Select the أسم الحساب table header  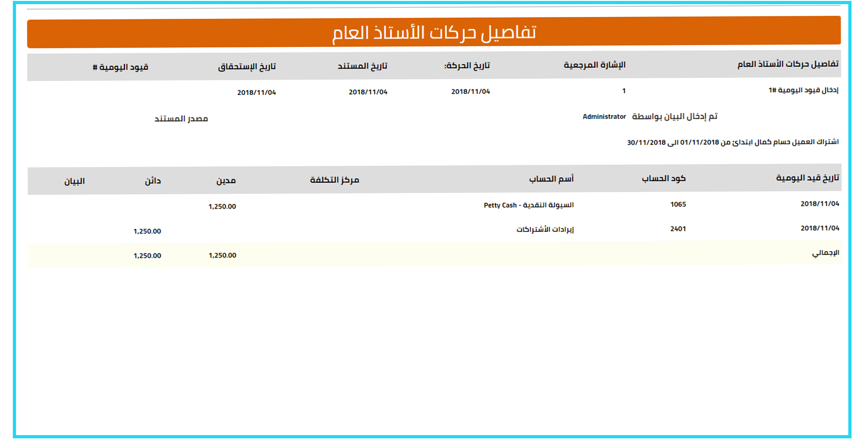coord(551,179)
